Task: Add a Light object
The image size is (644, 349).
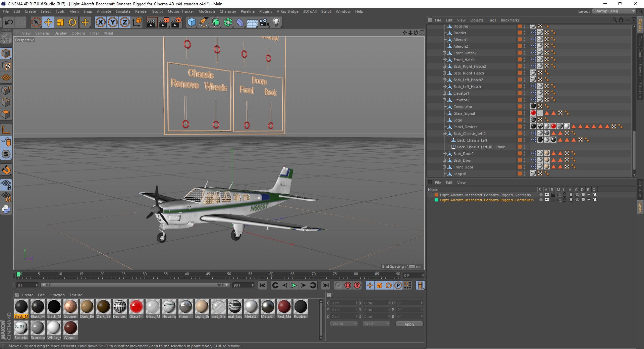Action: (x=276, y=22)
